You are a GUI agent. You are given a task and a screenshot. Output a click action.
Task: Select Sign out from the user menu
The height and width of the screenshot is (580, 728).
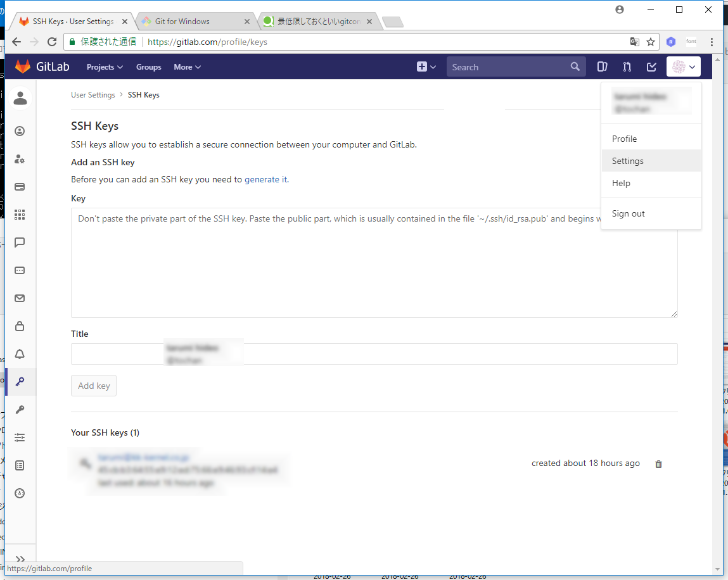pyautogui.click(x=628, y=214)
